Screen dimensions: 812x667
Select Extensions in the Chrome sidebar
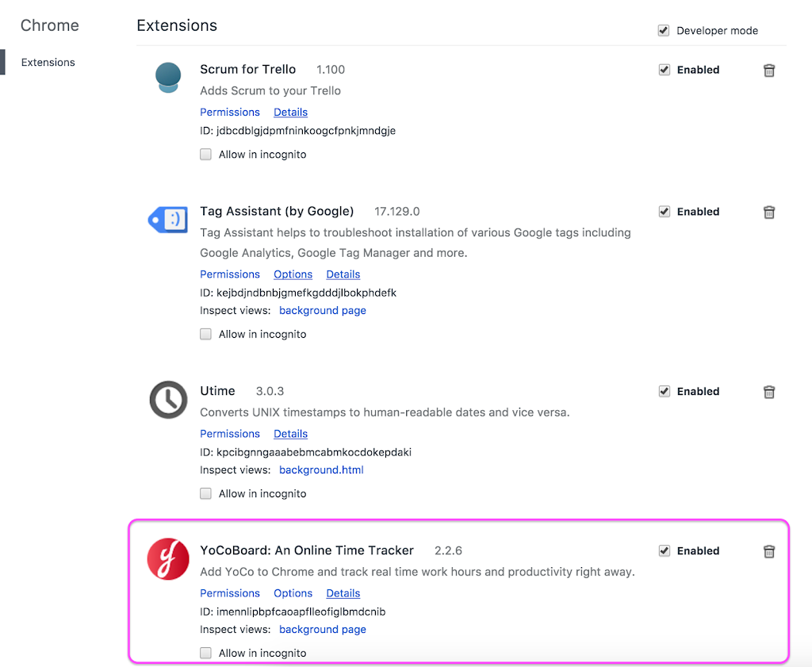(x=48, y=62)
